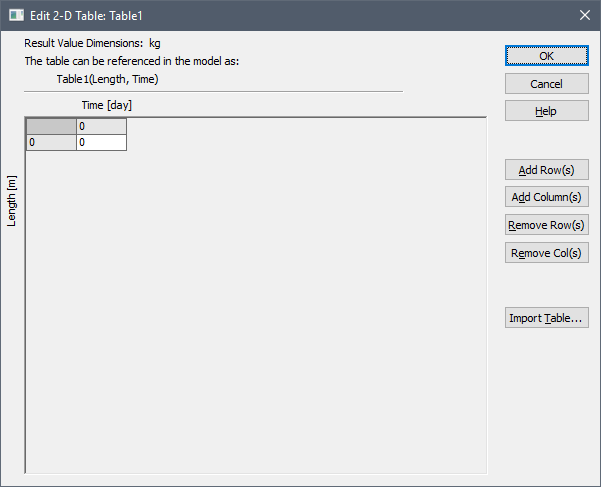Click the gray top-left corner cell
The width and height of the screenshot is (601, 487).
[x=51, y=126]
